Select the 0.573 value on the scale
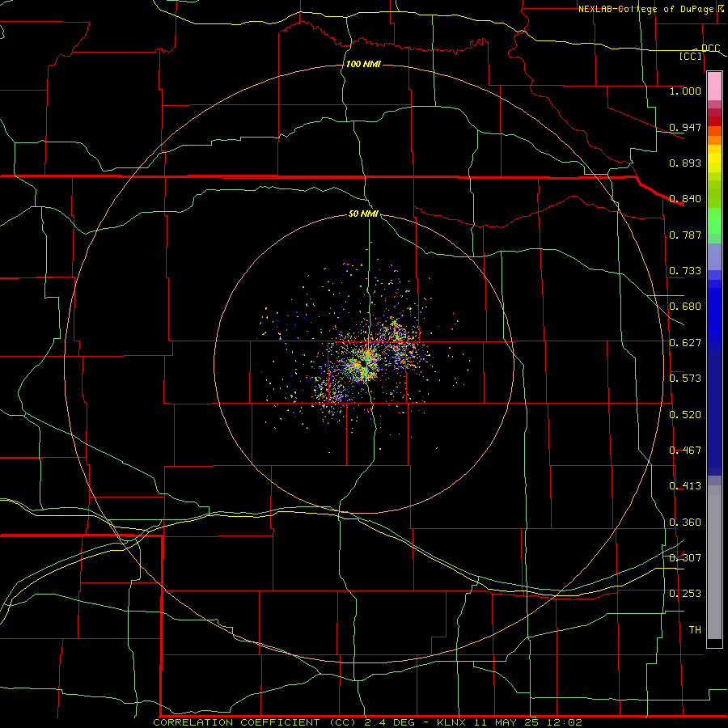Screen dimensions: 728x728 click(x=685, y=378)
